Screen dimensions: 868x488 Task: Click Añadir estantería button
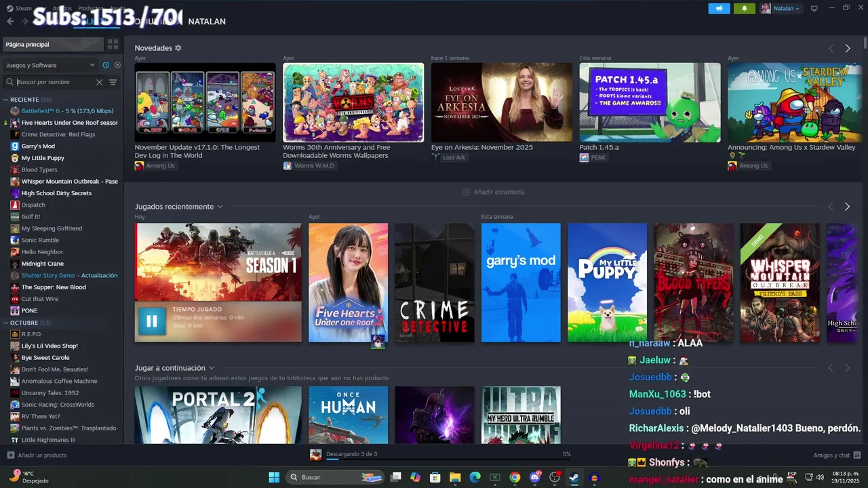[x=493, y=192]
